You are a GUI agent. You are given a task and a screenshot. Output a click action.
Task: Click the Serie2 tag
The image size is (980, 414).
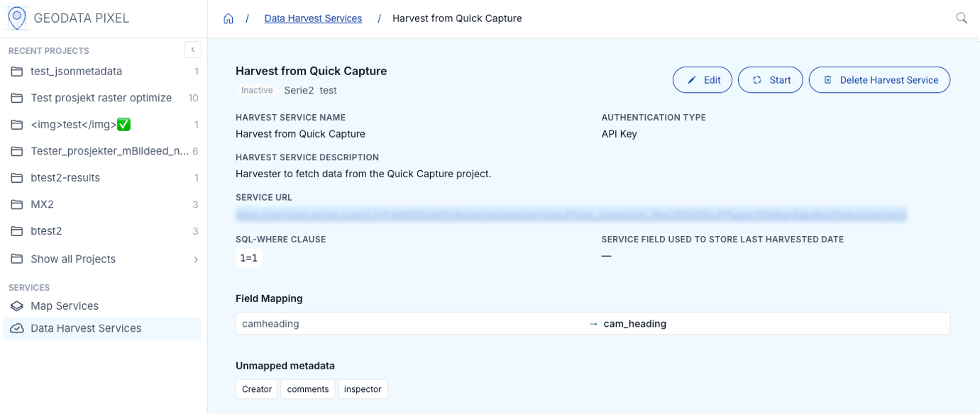click(299, 91)
